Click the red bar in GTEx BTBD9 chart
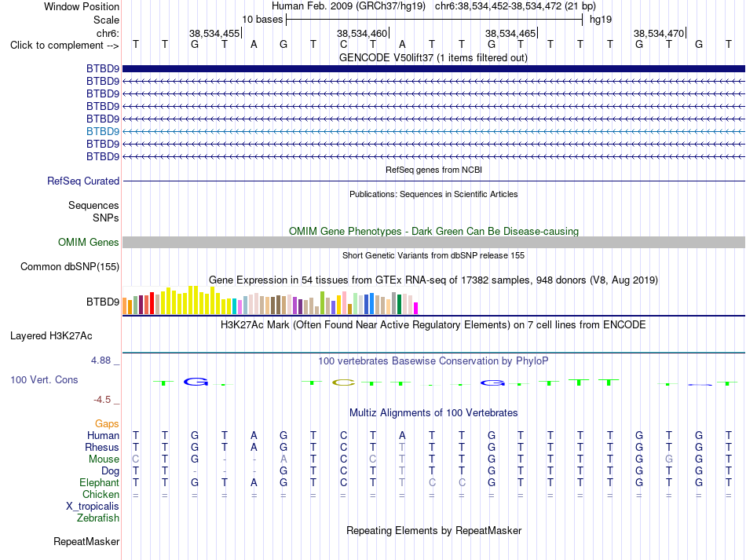 pos(152,303)
